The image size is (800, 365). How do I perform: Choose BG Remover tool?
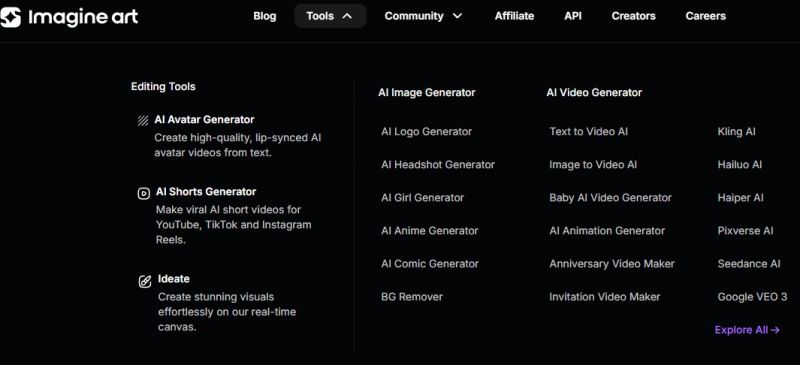point(412,297)
